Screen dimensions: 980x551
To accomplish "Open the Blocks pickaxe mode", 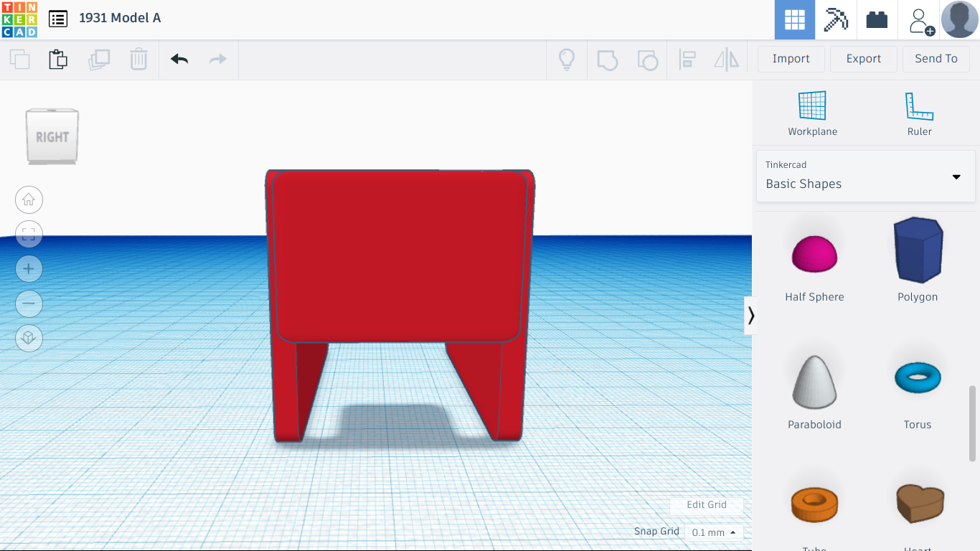I will (836, 19).
